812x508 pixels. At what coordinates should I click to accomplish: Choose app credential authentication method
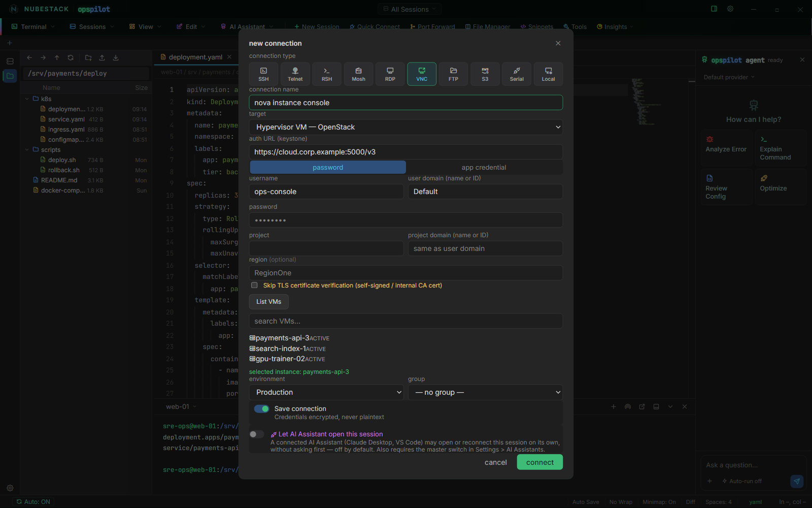484,167
